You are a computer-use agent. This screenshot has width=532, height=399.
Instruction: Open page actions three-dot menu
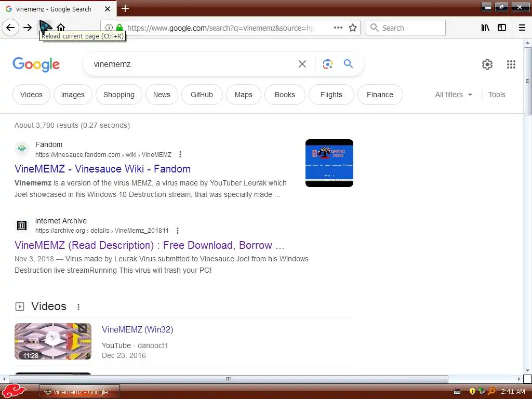pos(338,28)
